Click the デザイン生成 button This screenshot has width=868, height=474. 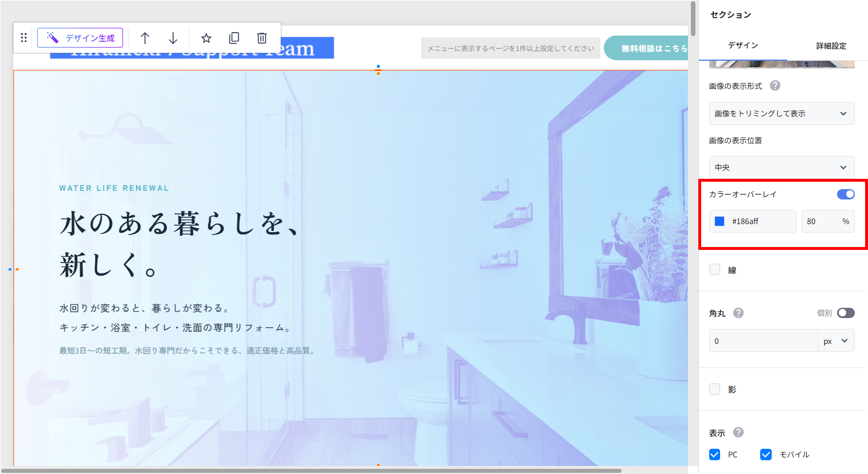tap(80, 38)
